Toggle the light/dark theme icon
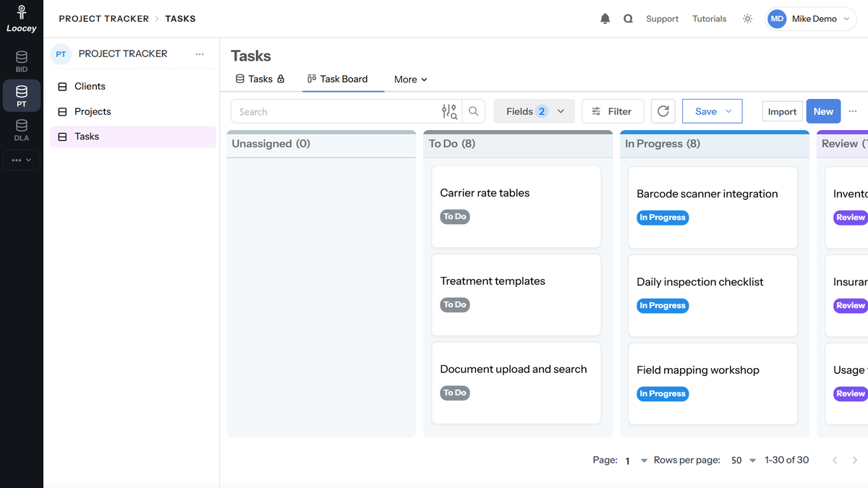The height and width of the screenshot is (488, 868). (x=747, y=19)
